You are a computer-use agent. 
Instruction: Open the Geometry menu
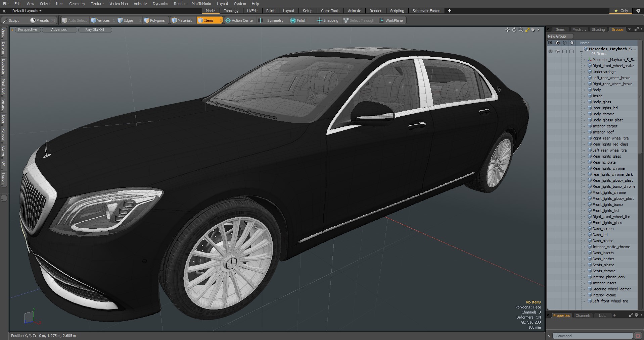77,4
